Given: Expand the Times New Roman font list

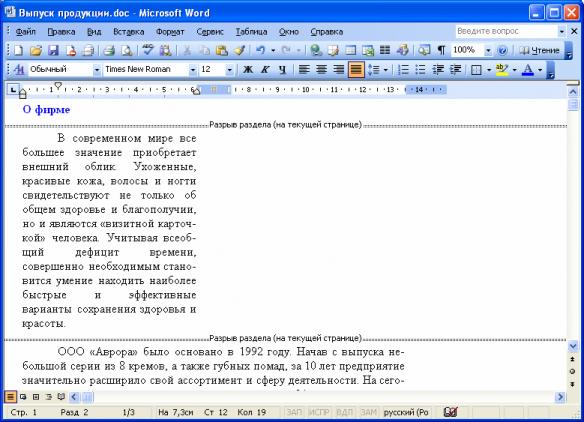Looking at the screenshot, I should [x=193, y=70].
